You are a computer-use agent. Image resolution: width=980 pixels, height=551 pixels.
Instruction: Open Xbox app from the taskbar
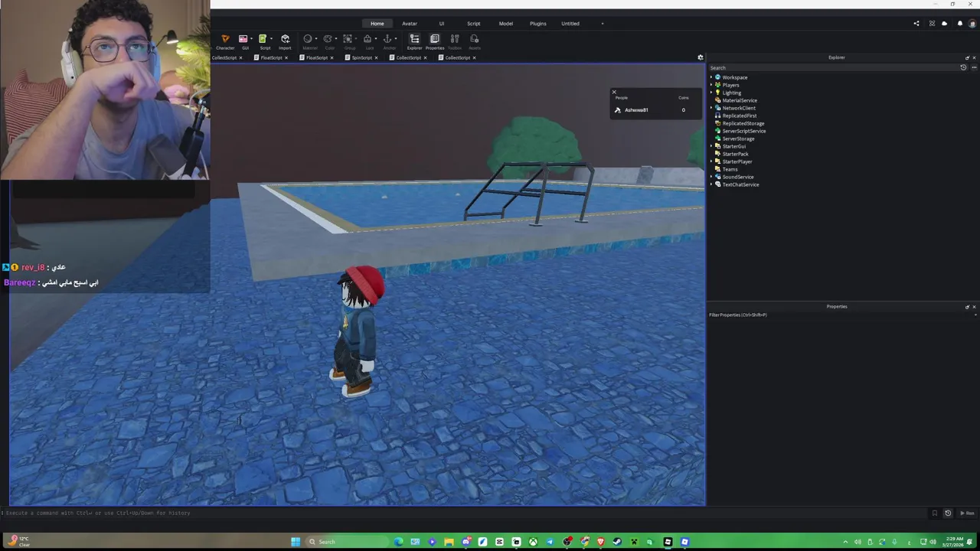(x=533, y=542)
